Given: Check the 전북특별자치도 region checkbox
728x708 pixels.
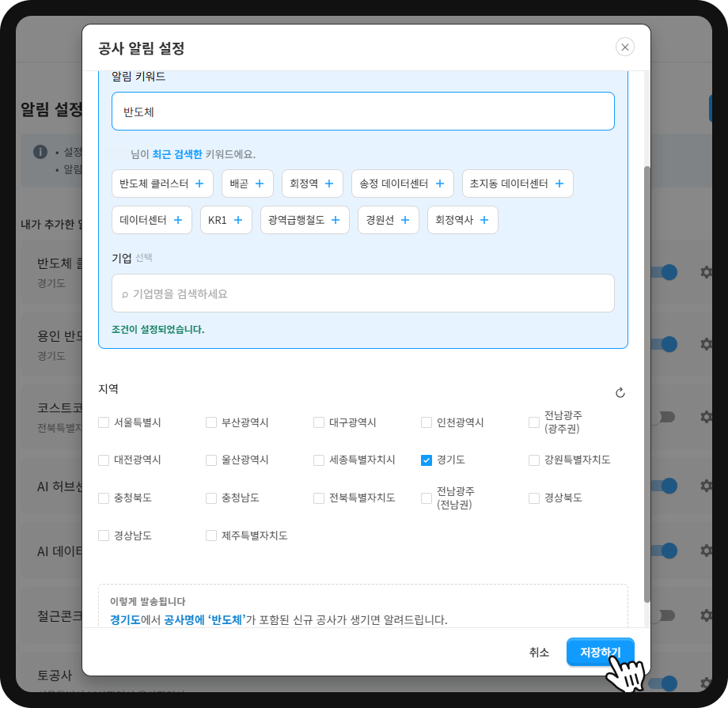Looking at the screenshot, I should [x=319, y=498].
